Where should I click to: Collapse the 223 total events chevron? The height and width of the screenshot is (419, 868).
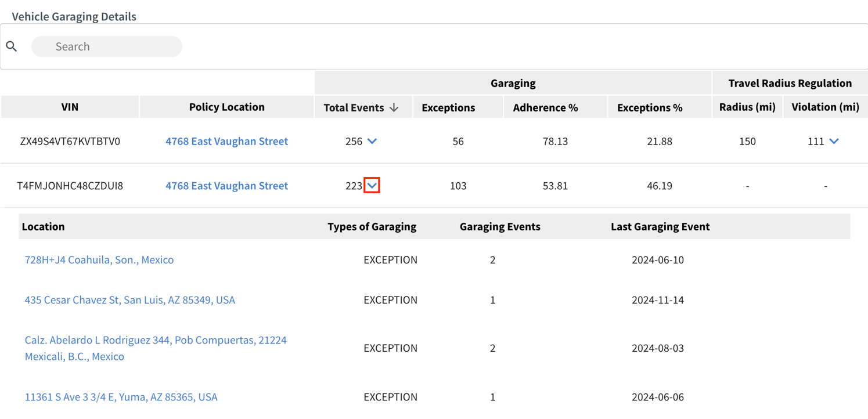[x=372, y=186]
